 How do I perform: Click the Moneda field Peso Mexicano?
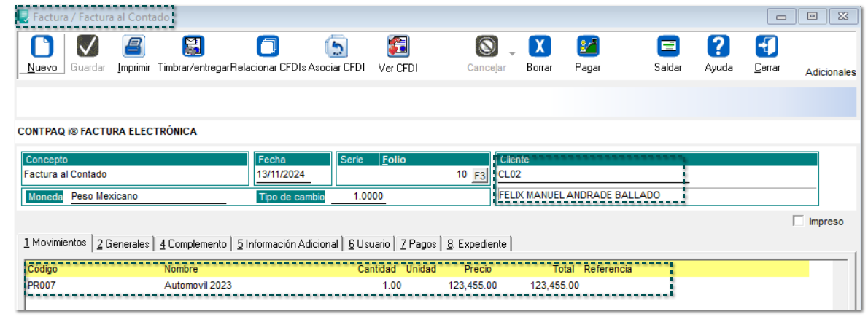[x=148, y=197]
